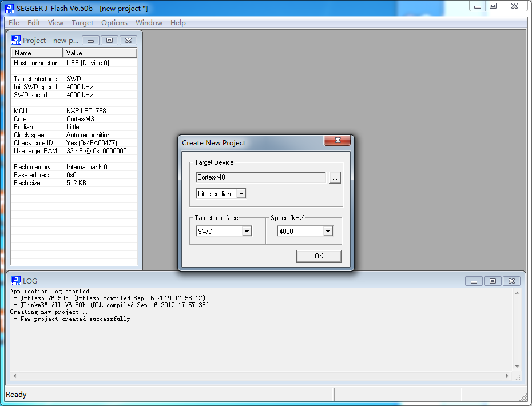Click the Target Device field showing Cortex-M0
532x406 pixels.
point(261,177)
